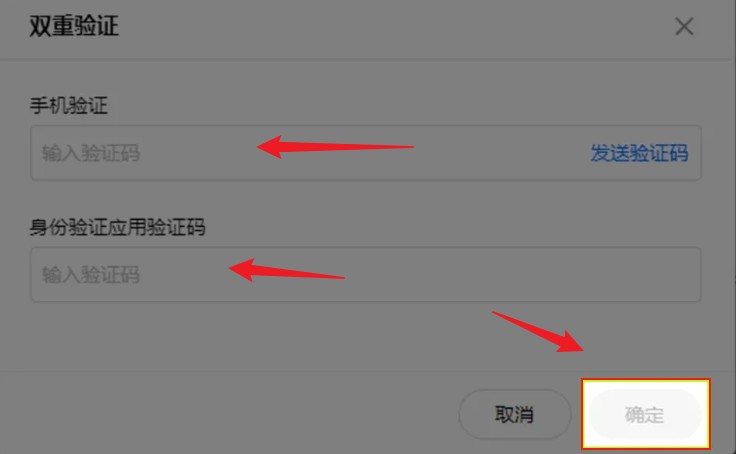
Task: Click the red arrow pointing at the authenticator code field
Action: [286, 270]
